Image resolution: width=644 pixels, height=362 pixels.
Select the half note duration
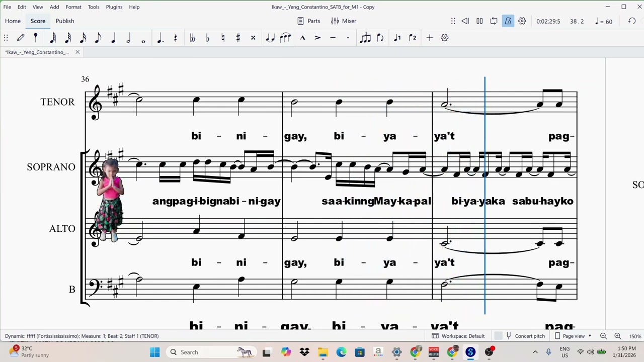[128, 38]
